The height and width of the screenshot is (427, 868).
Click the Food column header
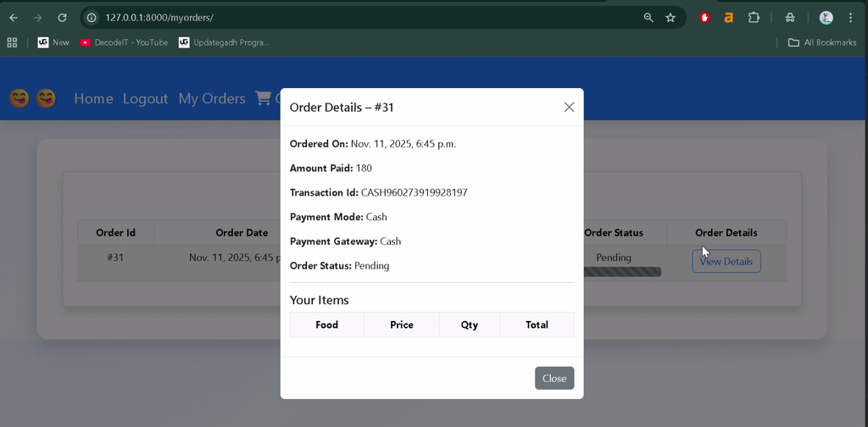(x=326, y=324)
